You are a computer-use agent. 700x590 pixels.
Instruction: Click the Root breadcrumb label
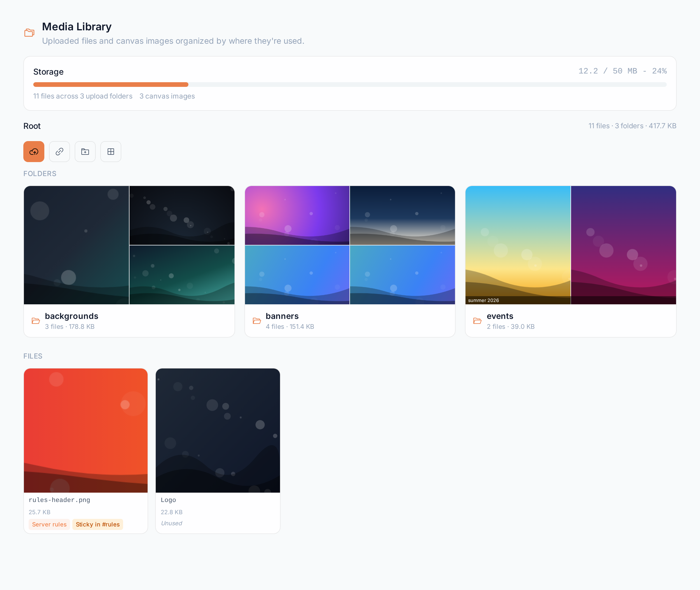pos(32,126)
